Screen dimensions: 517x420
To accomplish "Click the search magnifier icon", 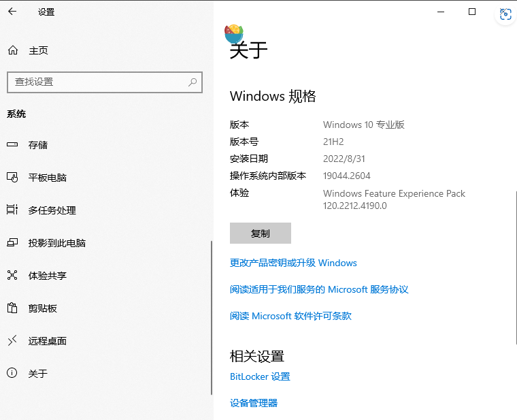I will point(193,82).
